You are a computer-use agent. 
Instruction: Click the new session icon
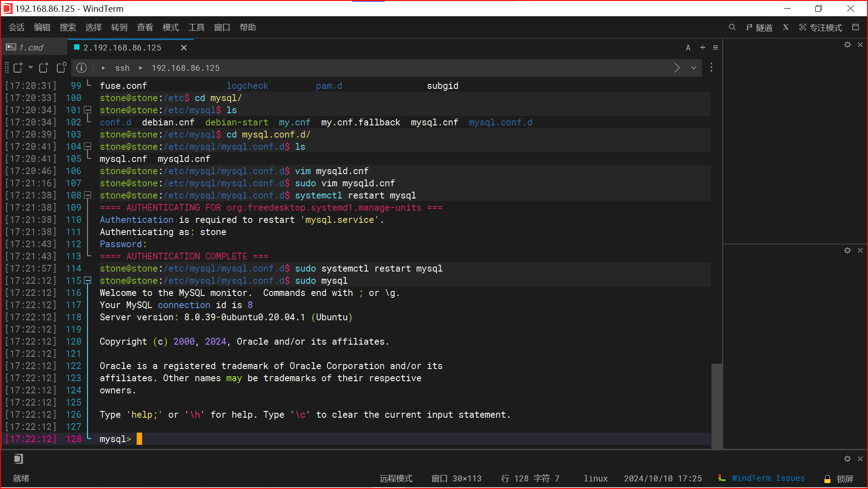18,68
